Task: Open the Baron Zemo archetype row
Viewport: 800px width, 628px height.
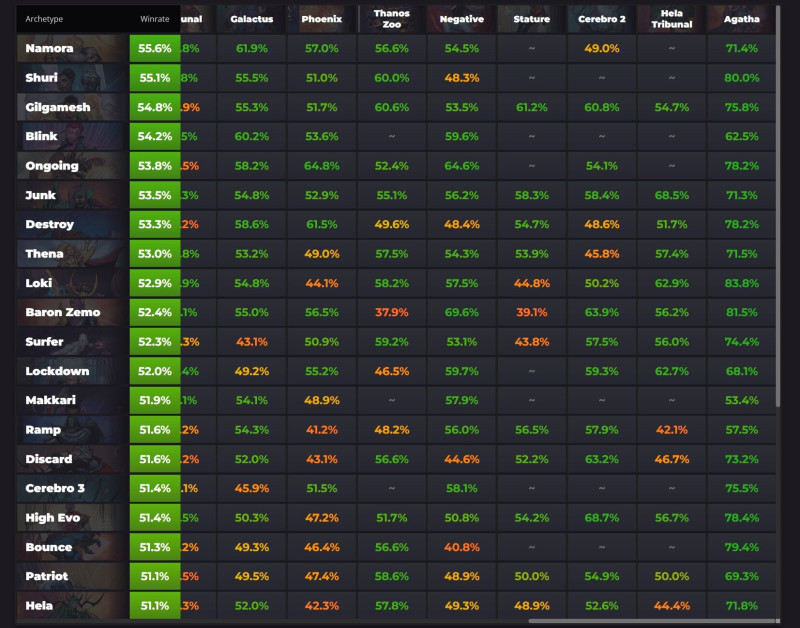Action: [72, 312]
